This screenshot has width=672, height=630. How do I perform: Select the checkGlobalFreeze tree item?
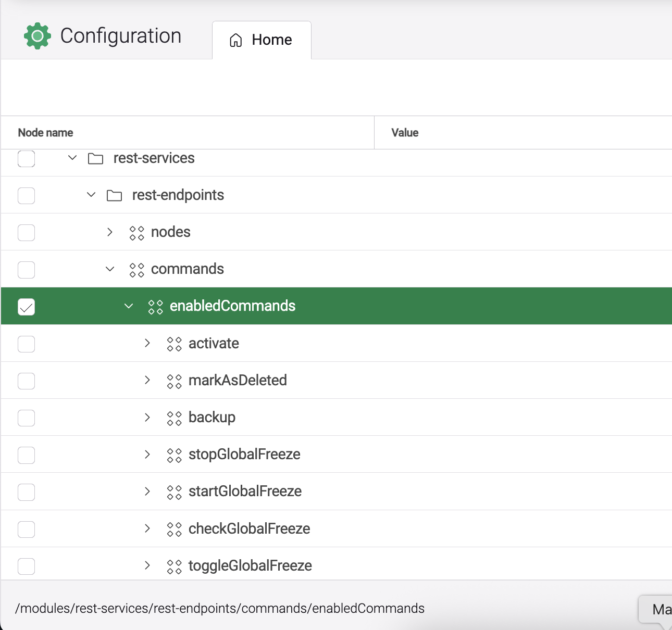[x=249, y=529]
